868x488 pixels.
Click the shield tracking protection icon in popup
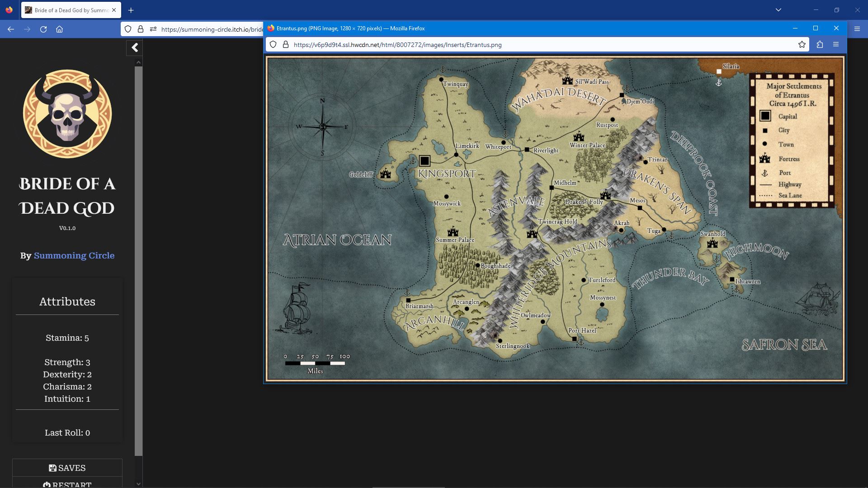[273, 45]
